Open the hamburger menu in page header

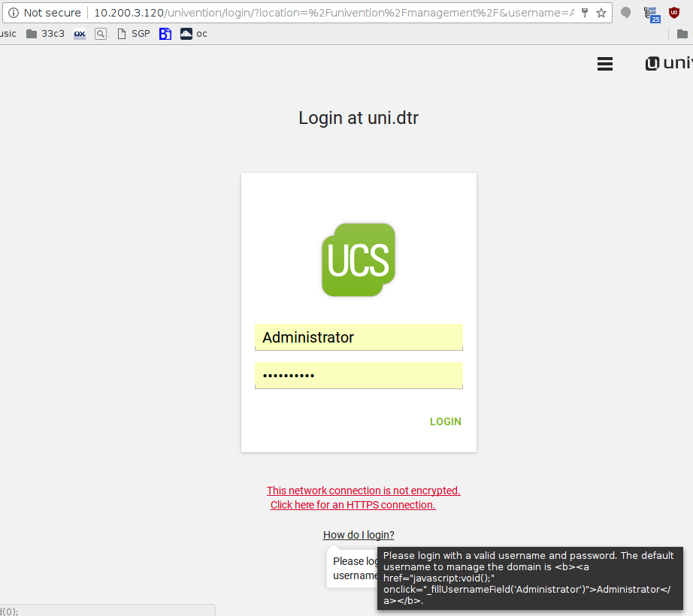pos(604,64)
